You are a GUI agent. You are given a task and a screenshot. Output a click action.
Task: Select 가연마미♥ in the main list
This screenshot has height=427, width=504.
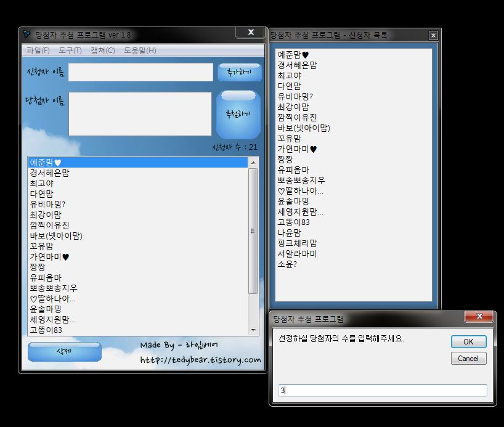pyautogui.click(x=137, y=257)
